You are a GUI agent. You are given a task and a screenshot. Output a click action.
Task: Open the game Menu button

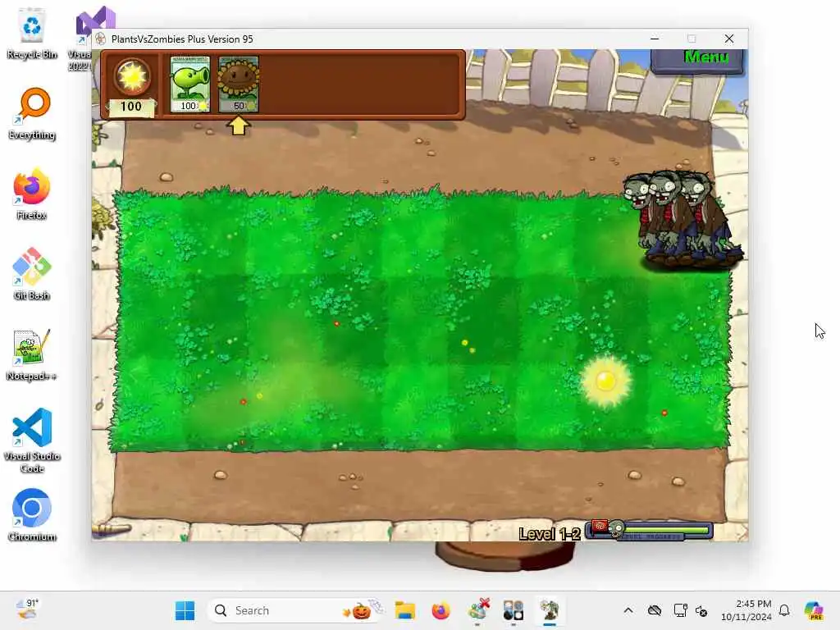pos(698,60)
